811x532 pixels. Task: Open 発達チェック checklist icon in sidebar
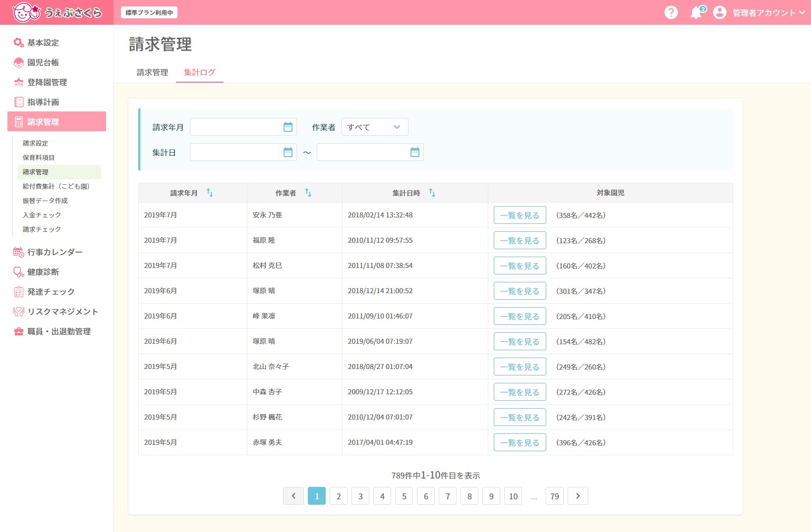[19, 292]
